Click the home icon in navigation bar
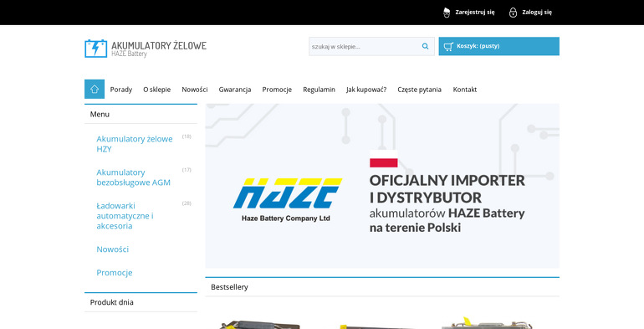644x329 pixels. tap(95, 89)
